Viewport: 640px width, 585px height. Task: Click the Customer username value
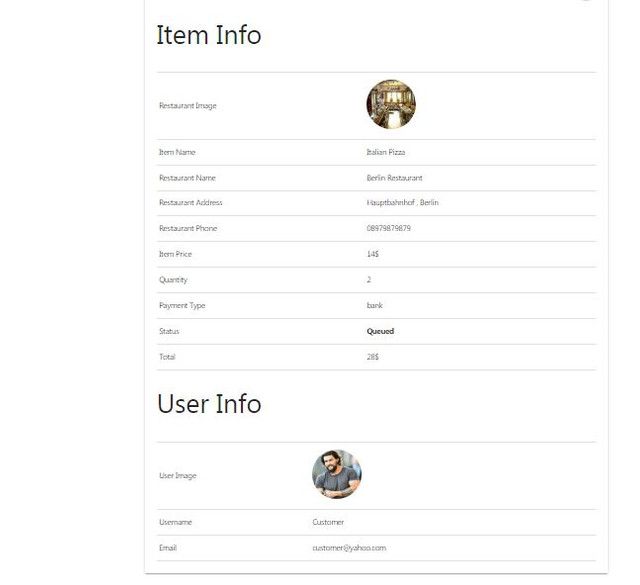point(328,522)
